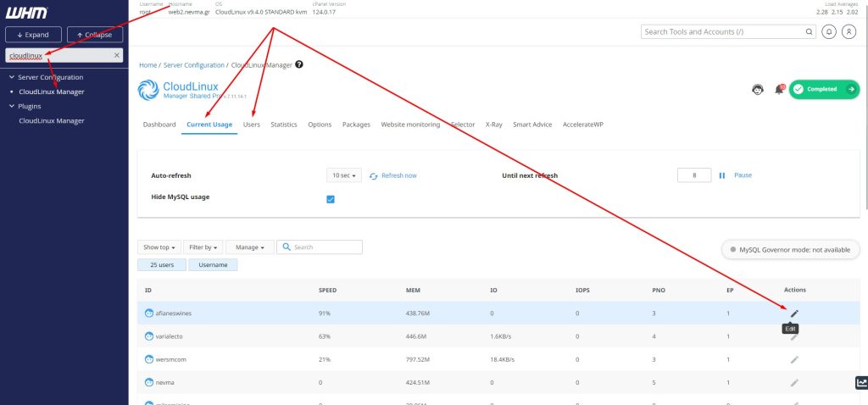Open the 10 sec auto-refresh dropdown

point(343,175)
